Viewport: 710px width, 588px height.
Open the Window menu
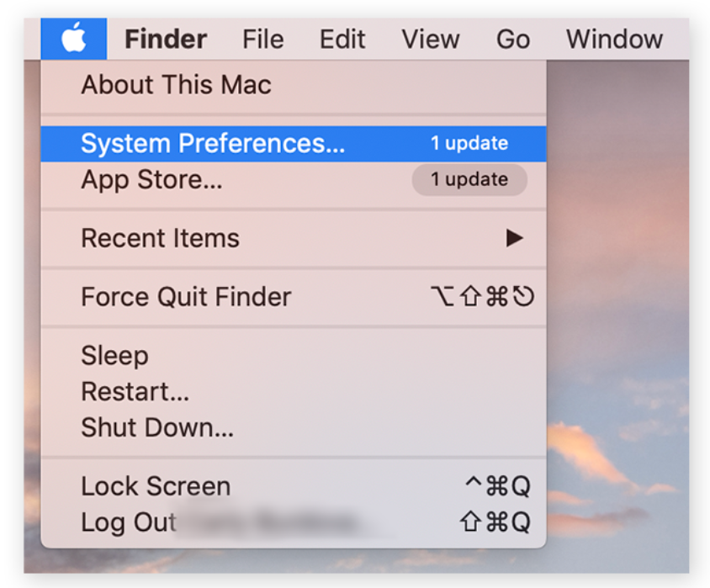[x=614, y=39]
